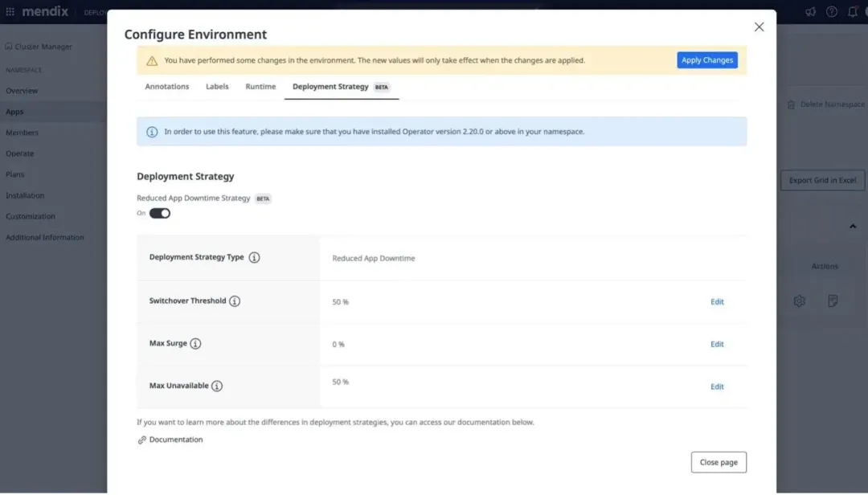Open the notifications bell icon
Image resolution: width=868 pixels, height=495 pixels.
tap(853, 11)
